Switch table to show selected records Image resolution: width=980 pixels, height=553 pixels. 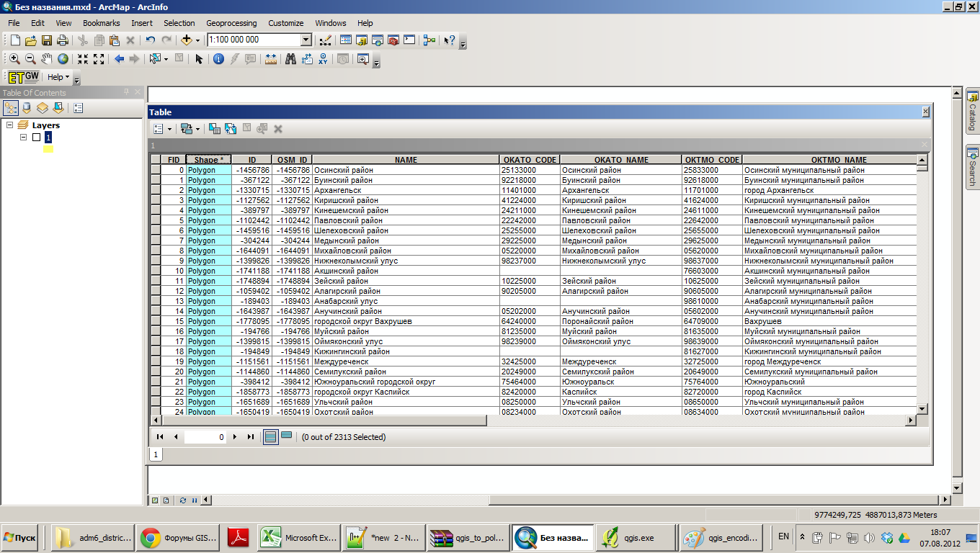(286, 436)
